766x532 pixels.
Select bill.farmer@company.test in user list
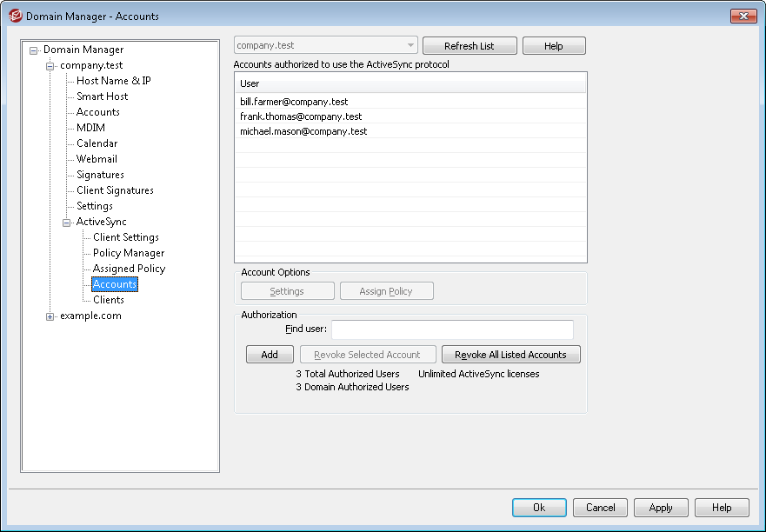click(294, 102)
